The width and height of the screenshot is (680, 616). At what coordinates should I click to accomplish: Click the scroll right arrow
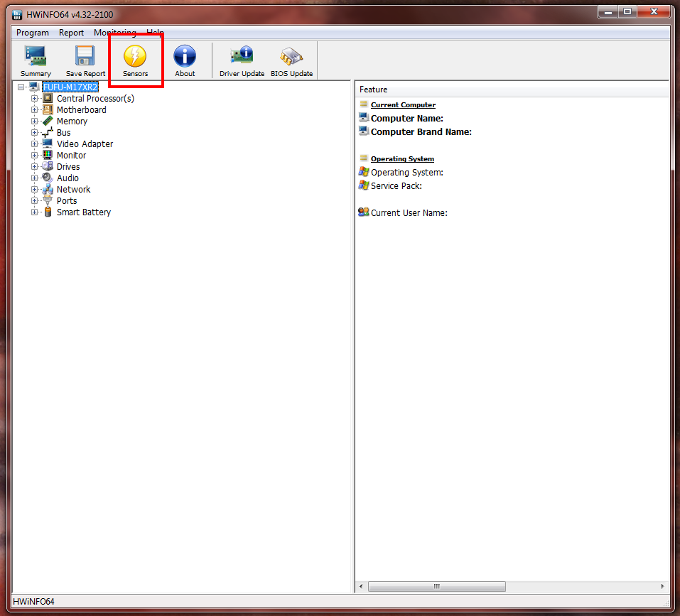(663, 587)
